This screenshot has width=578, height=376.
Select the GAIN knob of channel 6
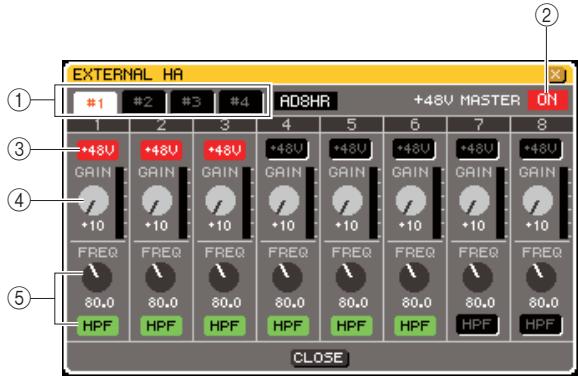click(x=411, y=201)
